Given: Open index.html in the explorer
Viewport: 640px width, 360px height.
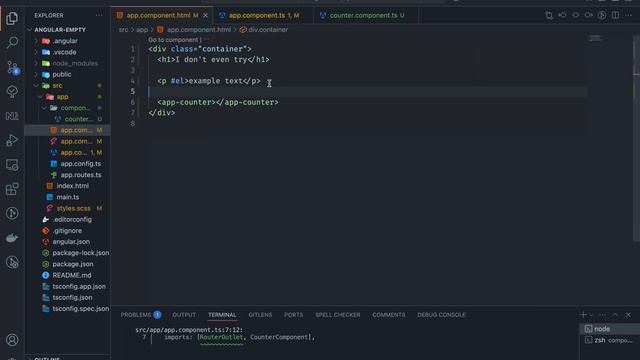Looking at the screenshot, I should point(67,186).
